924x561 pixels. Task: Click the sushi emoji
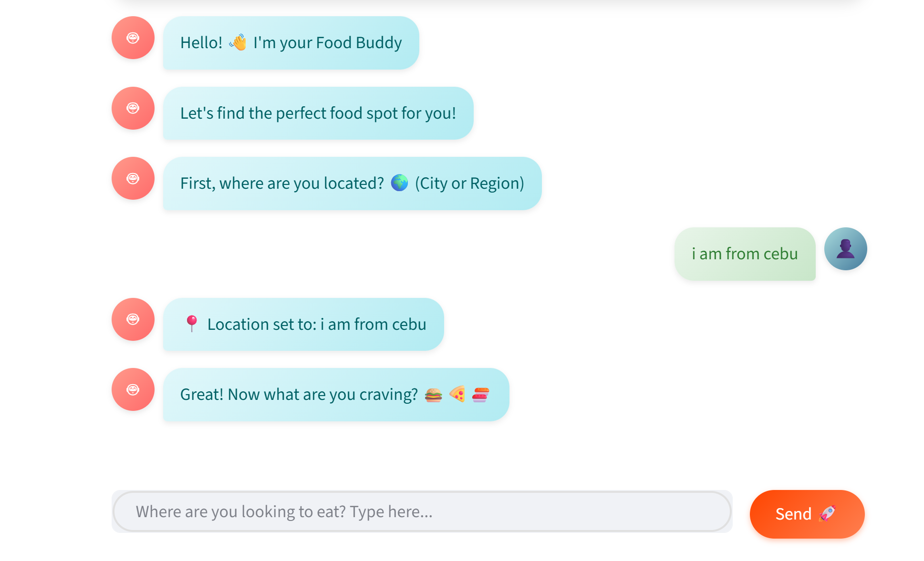coord(480,395)
